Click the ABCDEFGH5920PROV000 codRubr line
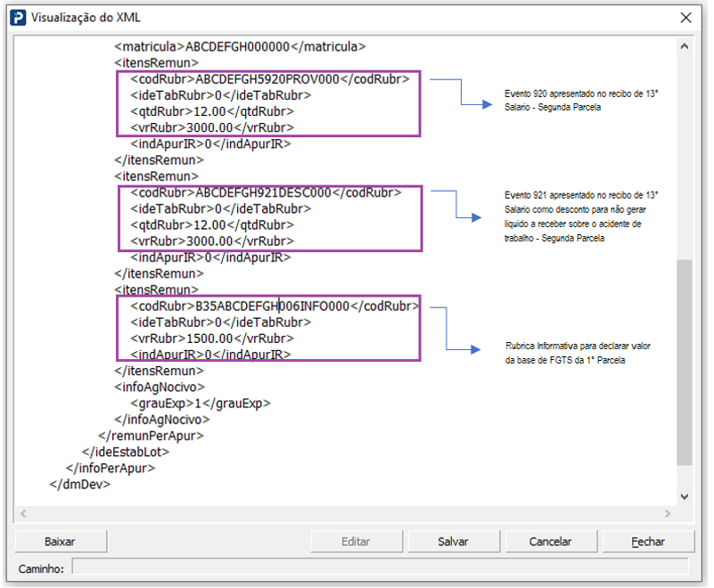The image size is (714, 588). 269,79
